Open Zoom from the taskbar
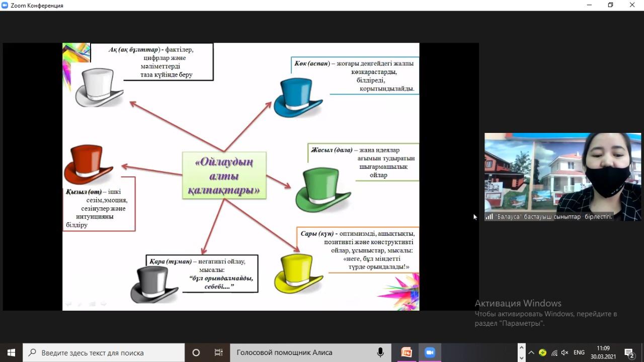The image size is (644, 362). [x=429, y=352]
